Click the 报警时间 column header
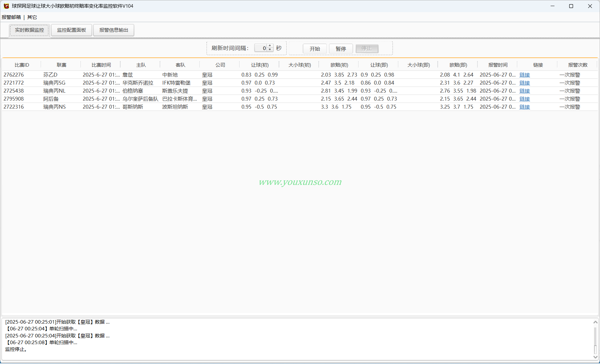This screenshot has width=600, height=364. point(498,65)
